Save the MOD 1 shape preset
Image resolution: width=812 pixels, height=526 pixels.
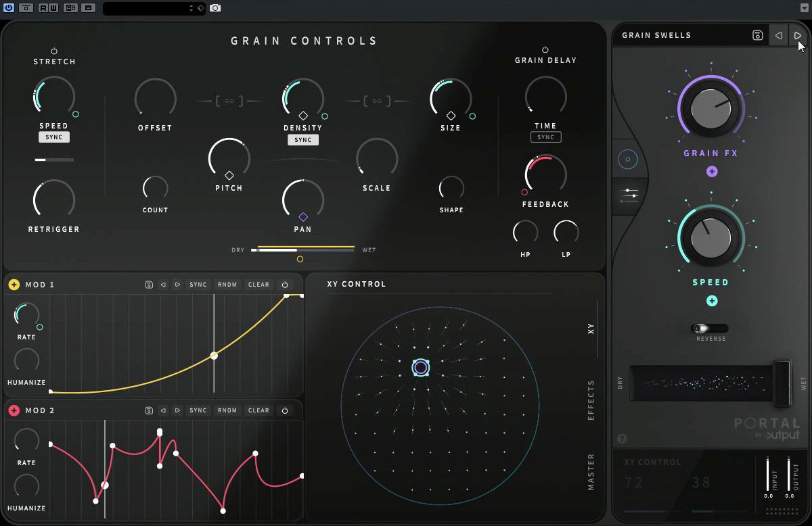tap(149, 285)
